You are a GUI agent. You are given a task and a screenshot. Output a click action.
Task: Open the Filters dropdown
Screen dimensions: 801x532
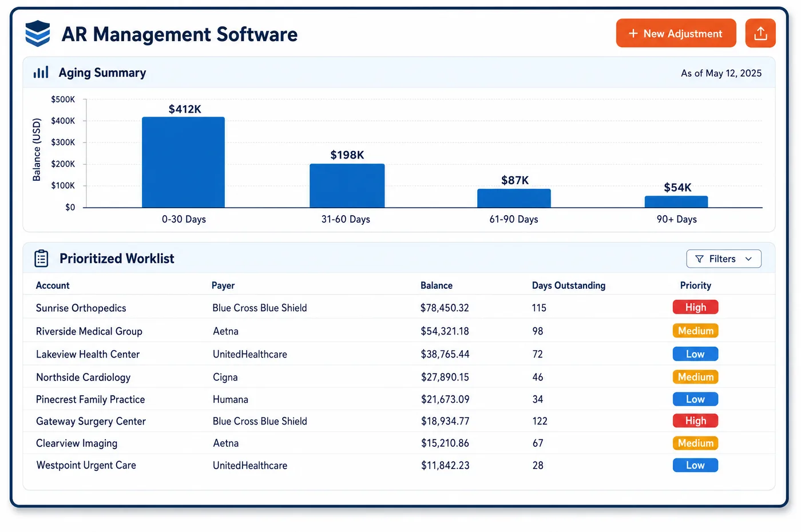724,259
